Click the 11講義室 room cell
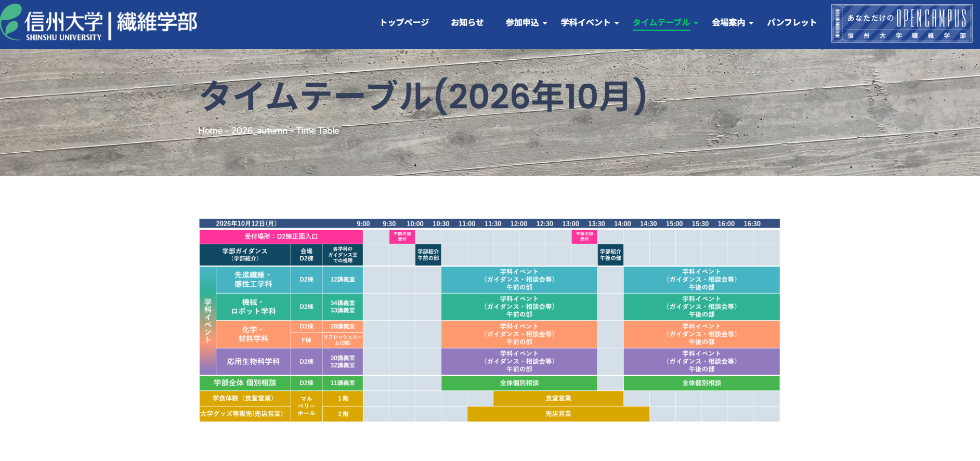The height and width of the screenshot is (461, 980). [343, 383]
